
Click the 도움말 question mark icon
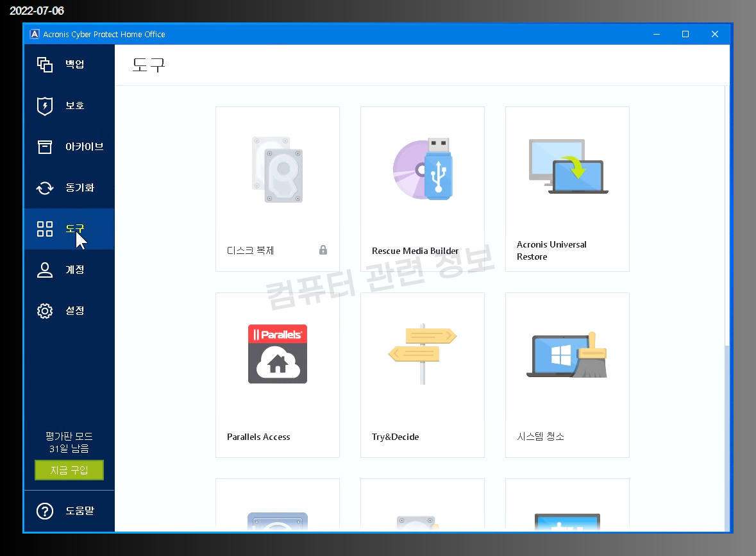click(45, 510)
